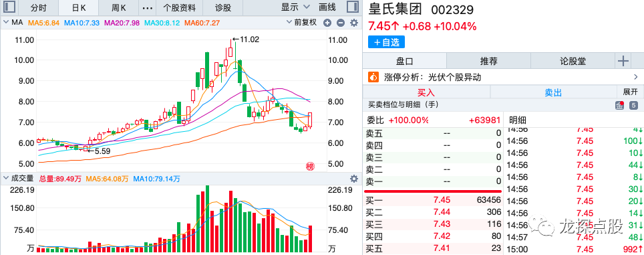Open MA indicator settings gear
Image resolution: width=644 pixels, height=255 pixels.
point(353,23)
